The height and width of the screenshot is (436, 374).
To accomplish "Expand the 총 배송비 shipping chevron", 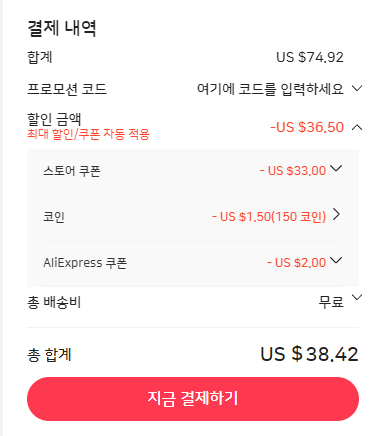I will tap(357, 297).
